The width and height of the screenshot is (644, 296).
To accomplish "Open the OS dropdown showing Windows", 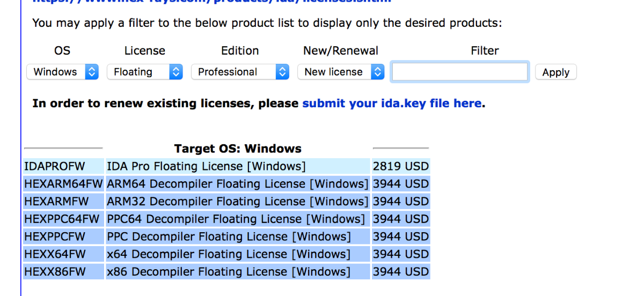I will [x=62, y=72].
